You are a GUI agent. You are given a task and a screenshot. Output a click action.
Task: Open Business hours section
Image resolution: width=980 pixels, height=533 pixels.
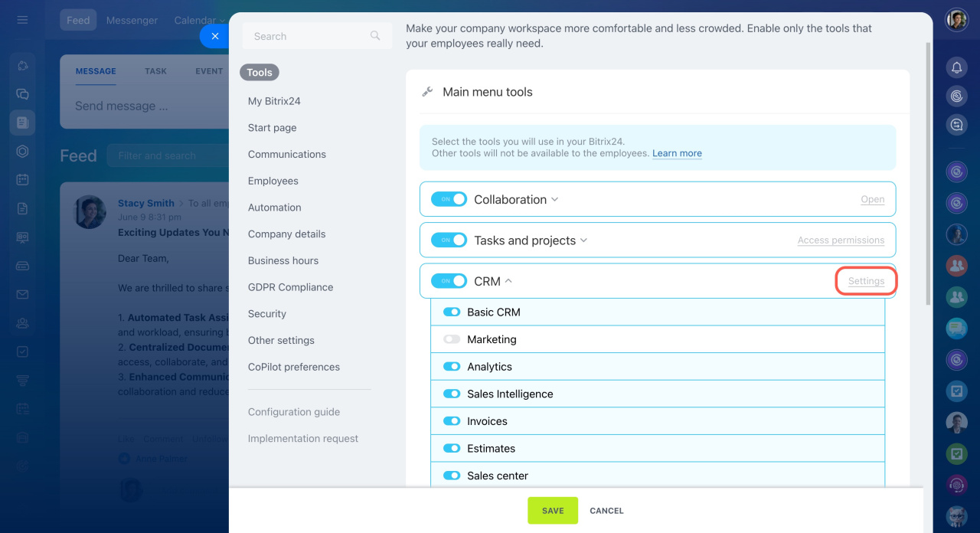(x=283, y=260)
